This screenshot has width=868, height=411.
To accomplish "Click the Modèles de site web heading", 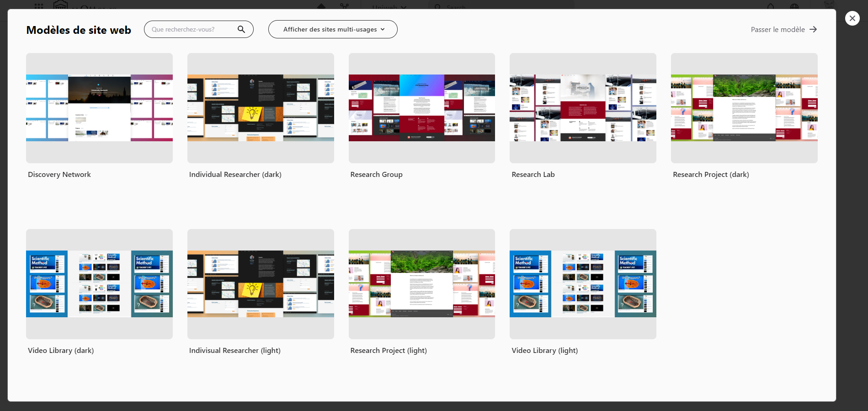I will pos(79,30).
